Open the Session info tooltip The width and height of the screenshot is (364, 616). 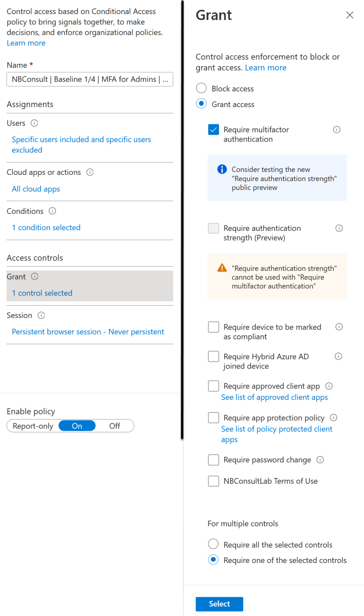[41, 315]
